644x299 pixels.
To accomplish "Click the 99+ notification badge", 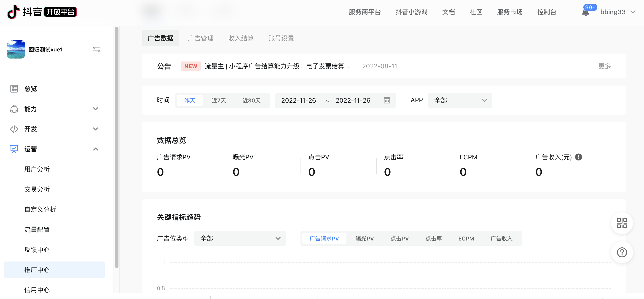I will [x=590, y=8].
